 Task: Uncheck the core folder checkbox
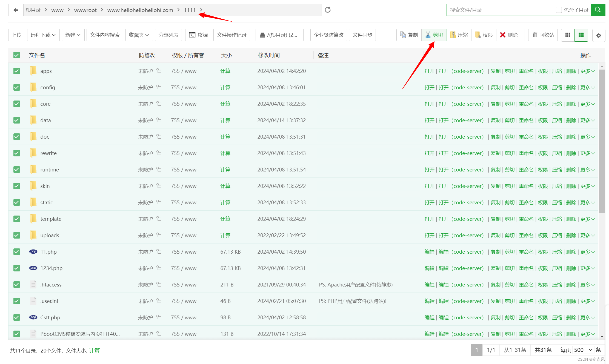[17, 104]
